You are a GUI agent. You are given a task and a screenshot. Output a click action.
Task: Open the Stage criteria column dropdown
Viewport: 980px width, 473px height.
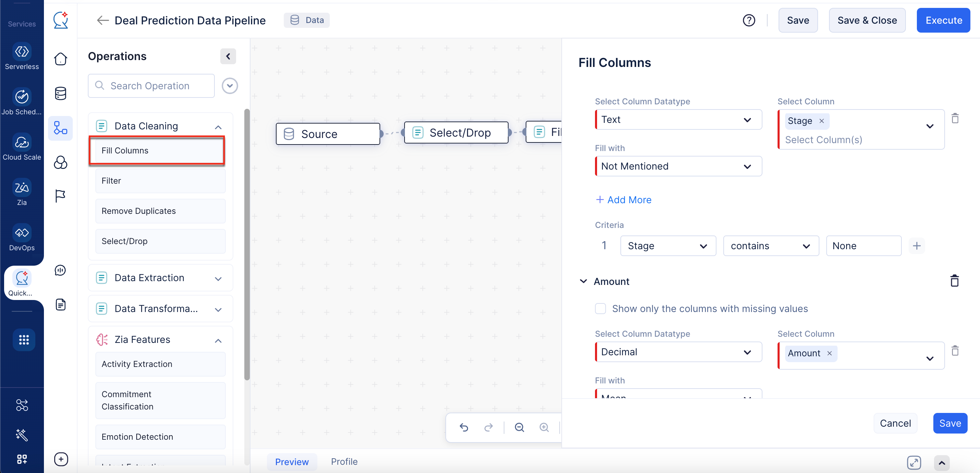click(668, 246)
